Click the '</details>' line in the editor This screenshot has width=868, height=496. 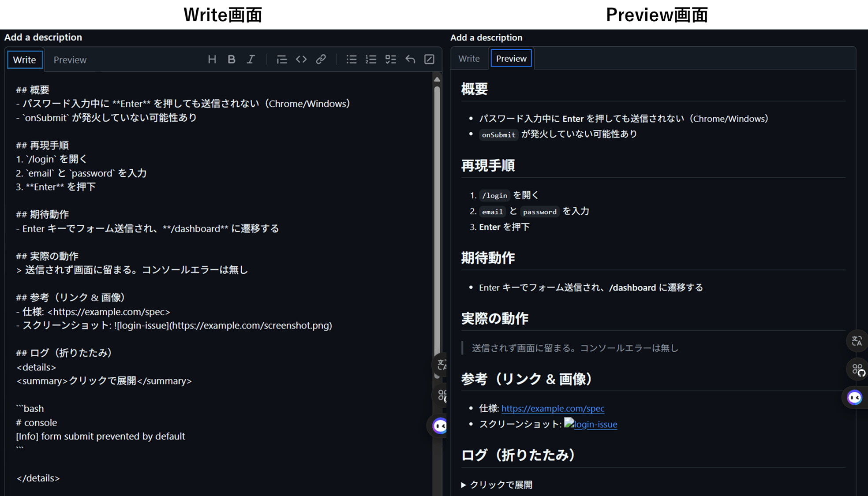(x=38, y=478)
